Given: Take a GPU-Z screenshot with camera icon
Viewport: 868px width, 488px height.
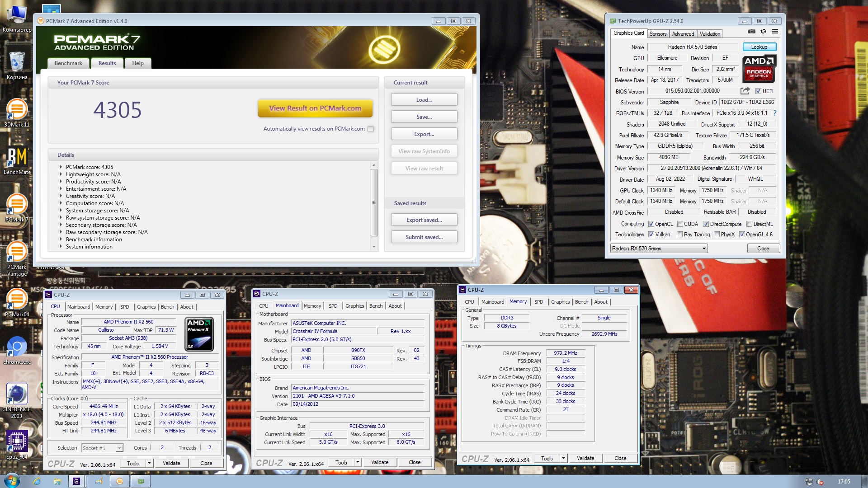Looking at the screenshot, I should coord(751,32).
